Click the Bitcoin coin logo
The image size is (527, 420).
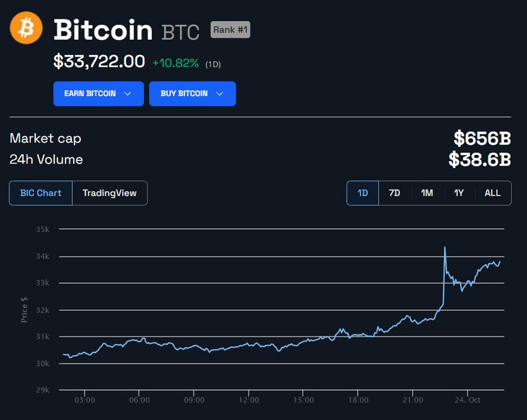[x=25, y=28]
